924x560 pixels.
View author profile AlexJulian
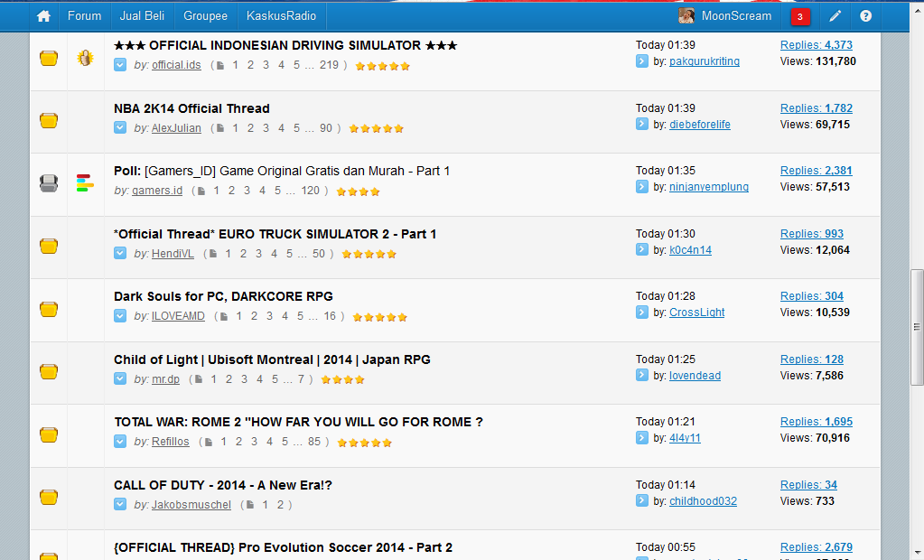pyautogui.click(x=176, y=128)
